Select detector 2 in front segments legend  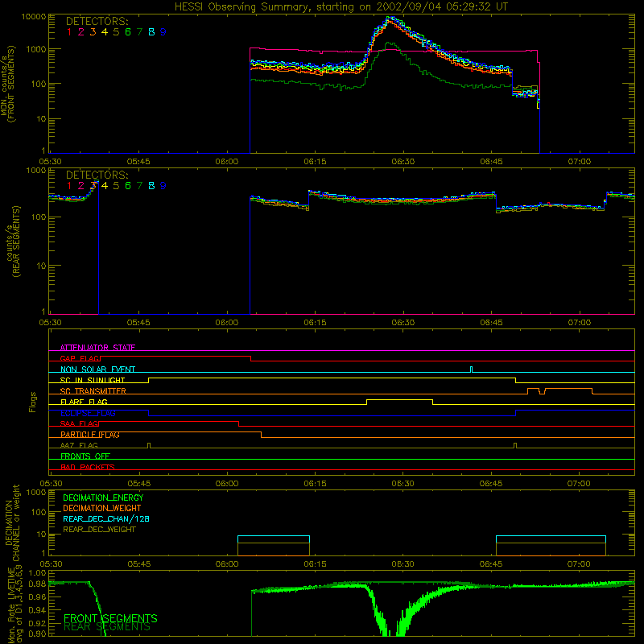tap(81, 32)
